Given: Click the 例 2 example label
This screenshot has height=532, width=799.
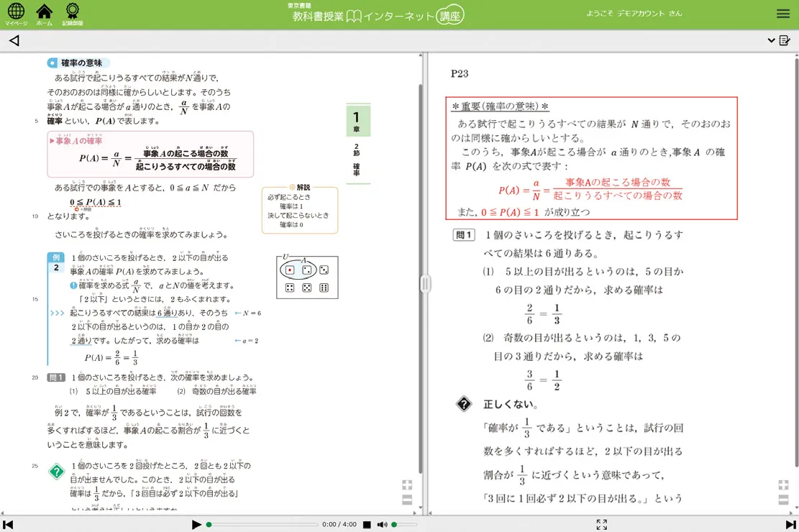Looking at the screenshot, I should (56, 262).
